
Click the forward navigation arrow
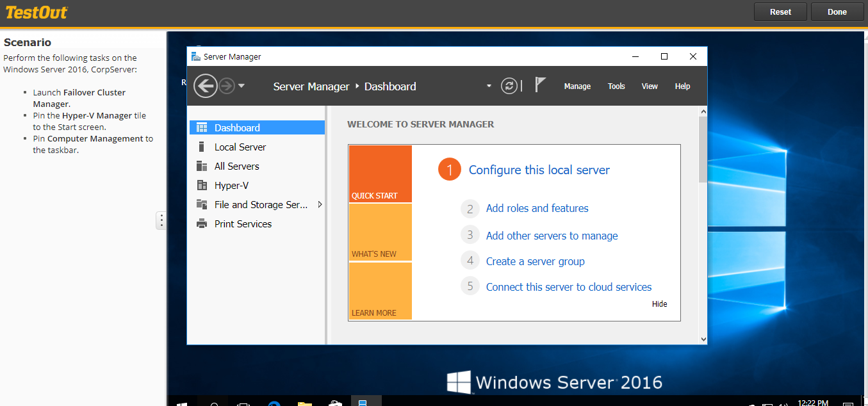pyautogui.click(x=227, y=86)
